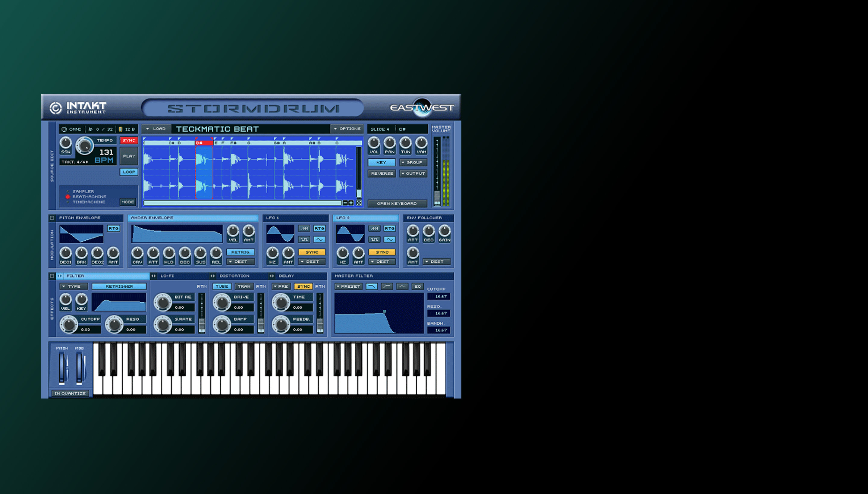This screenshot has height=494, width=868.
Task: Open the LOAD dropdown menu
Action: coord(156,129)
